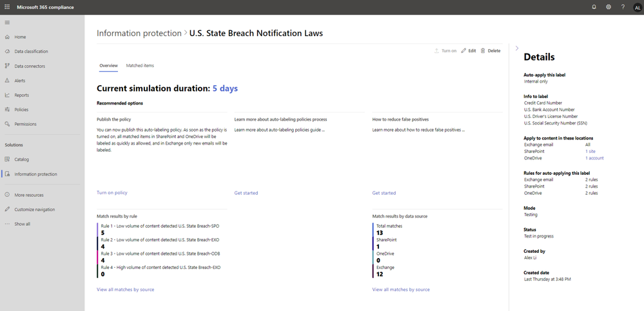644x311 pixels.
Task: Click the Total matches count 13
Action: 379,233
